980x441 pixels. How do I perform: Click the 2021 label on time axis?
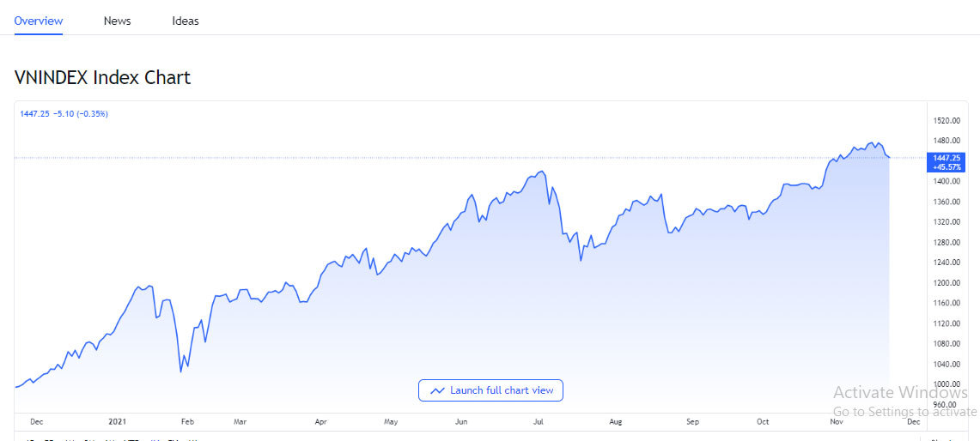click(x=118, y=422)
